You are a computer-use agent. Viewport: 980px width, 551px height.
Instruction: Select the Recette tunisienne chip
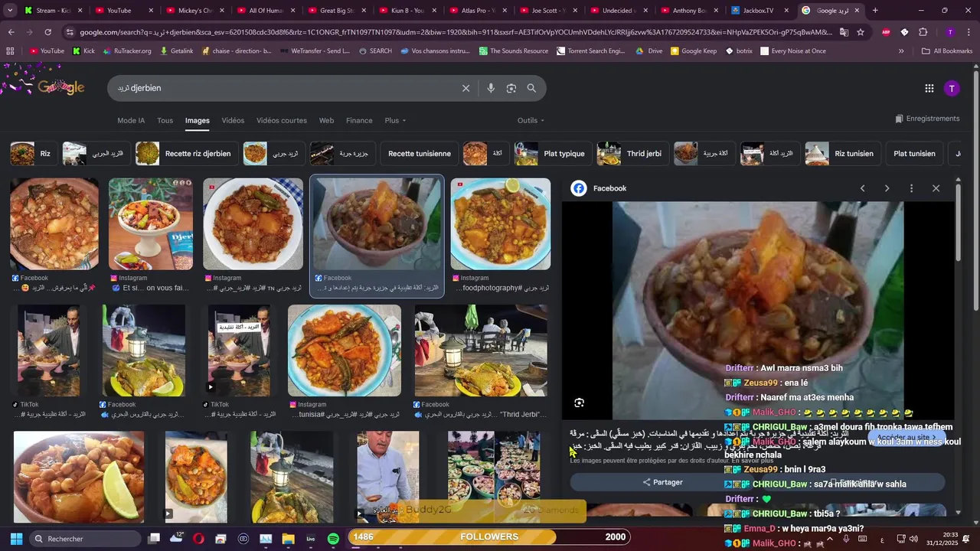pos(420,154)
